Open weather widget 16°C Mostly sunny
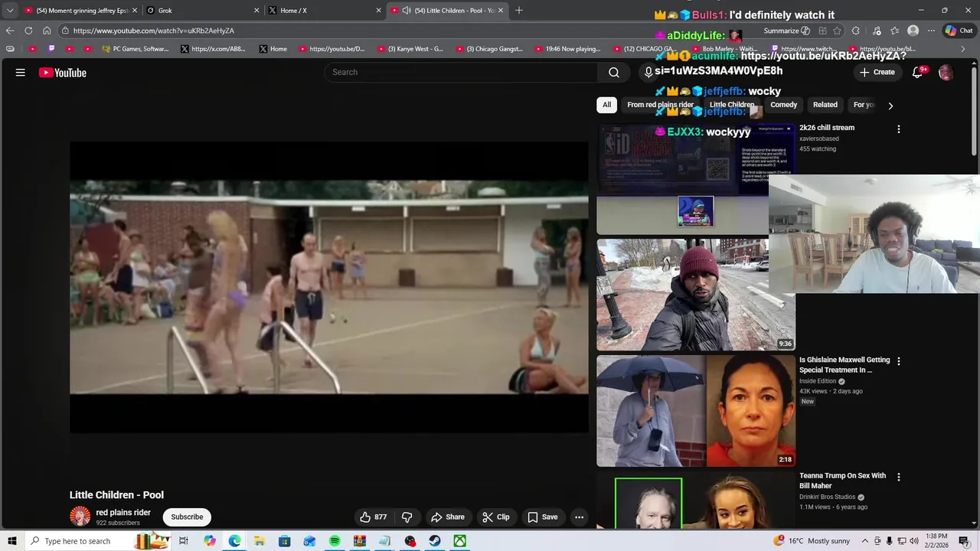The height and width of the screenshot is (551, 980). [812, 541]
